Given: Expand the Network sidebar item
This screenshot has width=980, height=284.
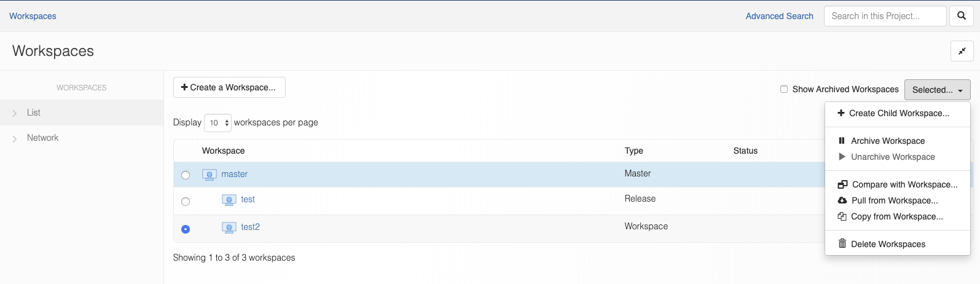Looking at the screenshot, I should tap(42, 138).
